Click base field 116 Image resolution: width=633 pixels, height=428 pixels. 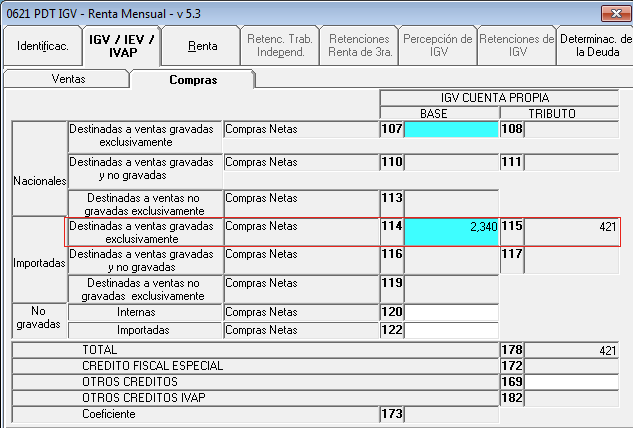(x=451, y=260)
